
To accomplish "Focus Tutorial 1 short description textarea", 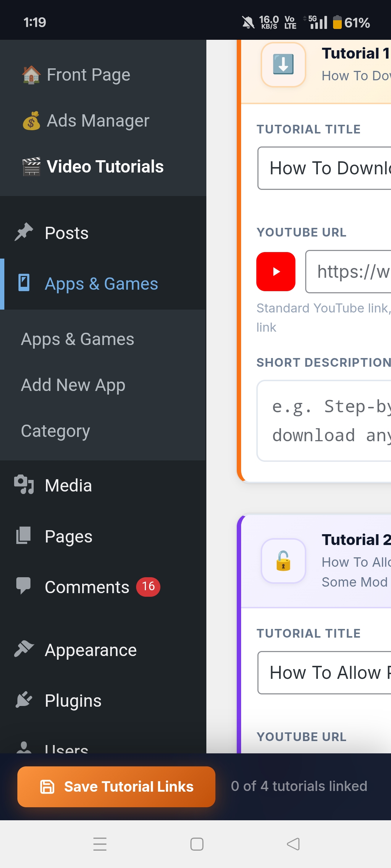I will (x=324, y=421).
